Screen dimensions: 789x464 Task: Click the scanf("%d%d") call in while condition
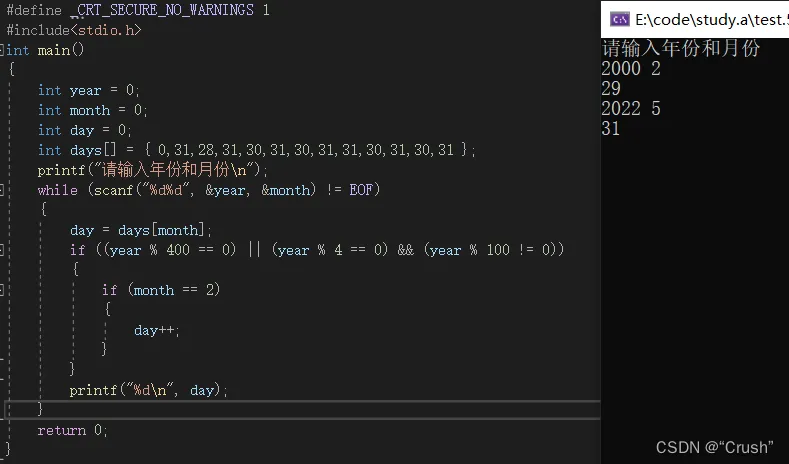coord(205,190)
